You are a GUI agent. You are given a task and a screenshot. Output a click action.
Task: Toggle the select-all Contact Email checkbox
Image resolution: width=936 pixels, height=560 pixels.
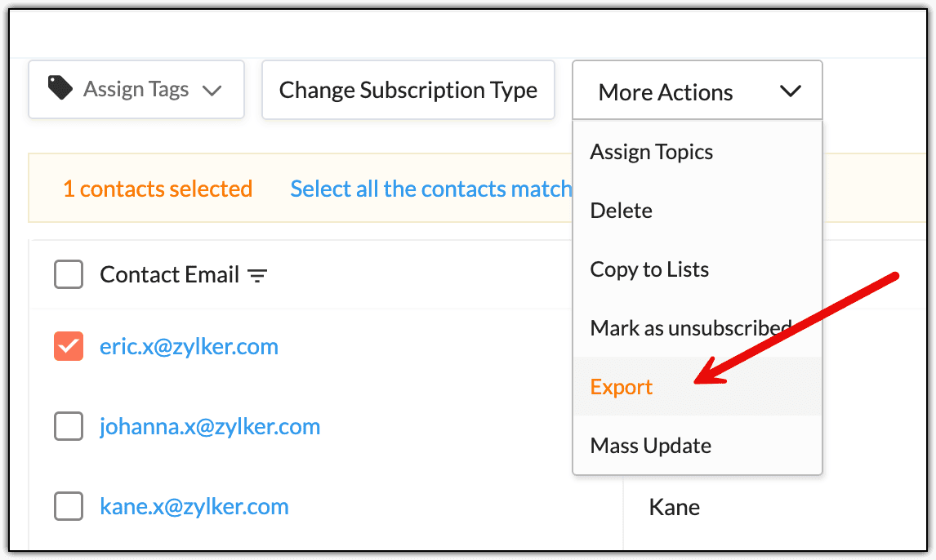pos(69,275)
